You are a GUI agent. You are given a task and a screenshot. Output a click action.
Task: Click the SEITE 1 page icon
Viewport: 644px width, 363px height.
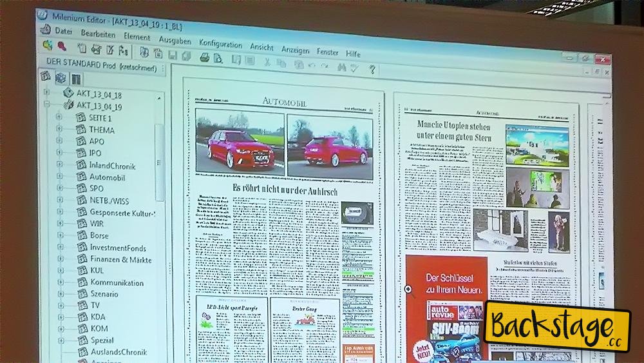click(80, 117)
